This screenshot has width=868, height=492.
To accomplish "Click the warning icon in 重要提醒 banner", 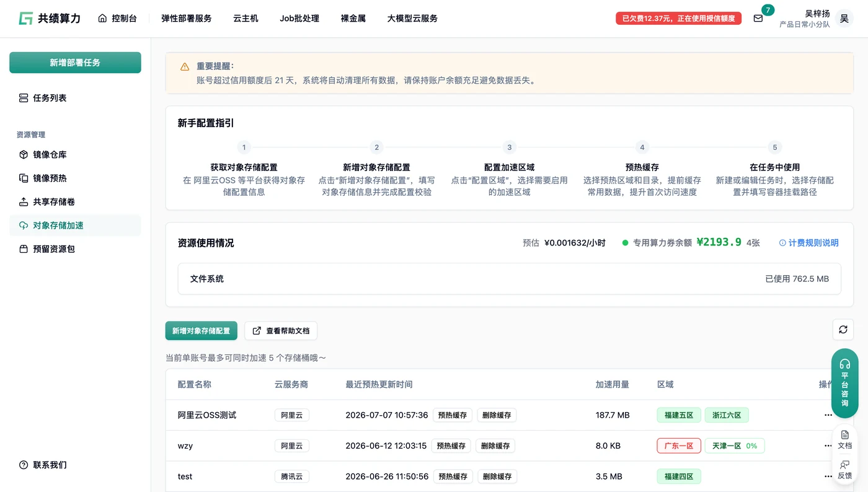I will click(185, 67).
